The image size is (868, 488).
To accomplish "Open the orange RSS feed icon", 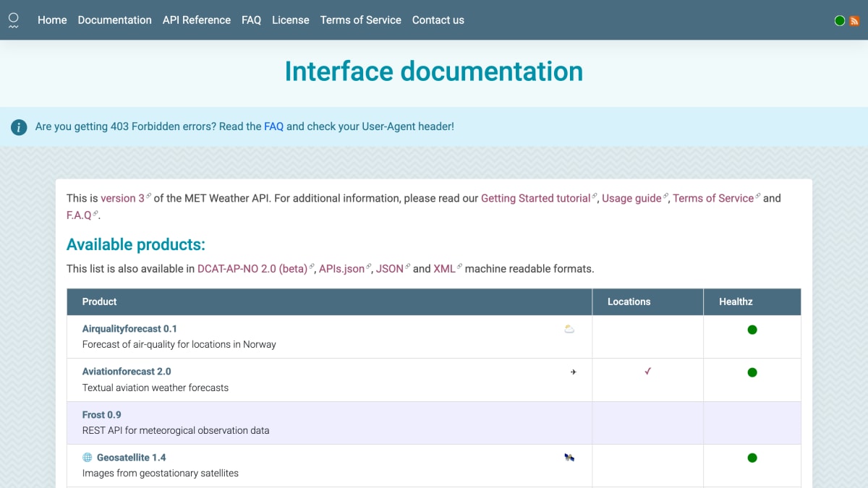I will click(x=854, y=21).
